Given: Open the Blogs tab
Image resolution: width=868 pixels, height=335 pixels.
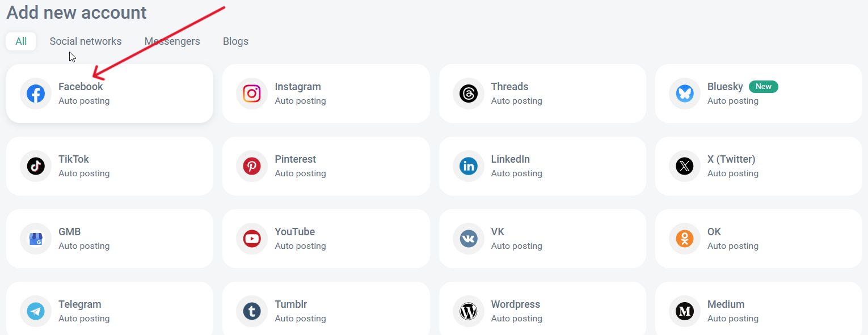Looking at the screenshot, I should tap(235, 41).
